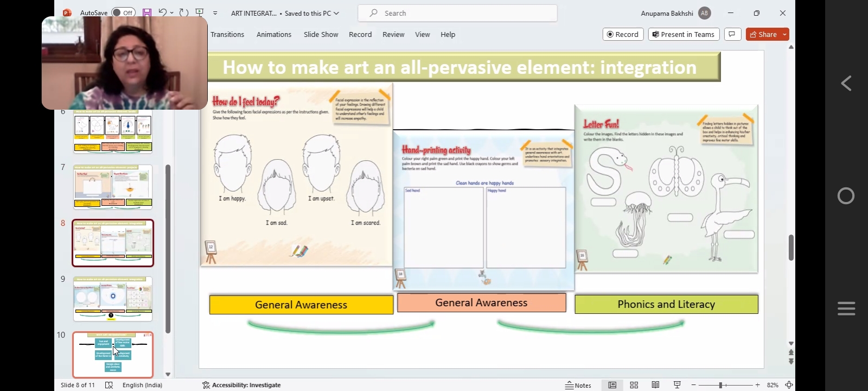Click the thumbnail pane scrollbar
868x391 pixels.
pyautogui.click(x=168, y=249)
